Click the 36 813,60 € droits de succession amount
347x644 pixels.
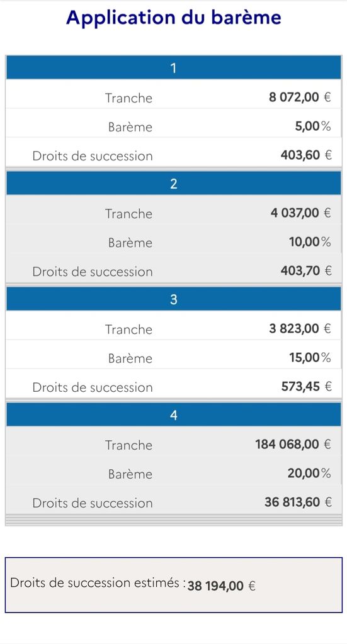click(298, 502)
